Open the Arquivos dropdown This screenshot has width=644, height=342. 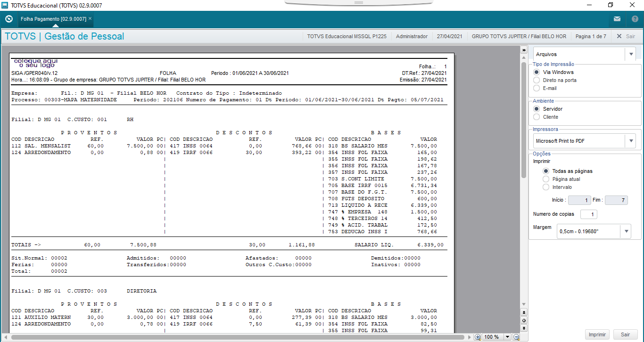585,54
